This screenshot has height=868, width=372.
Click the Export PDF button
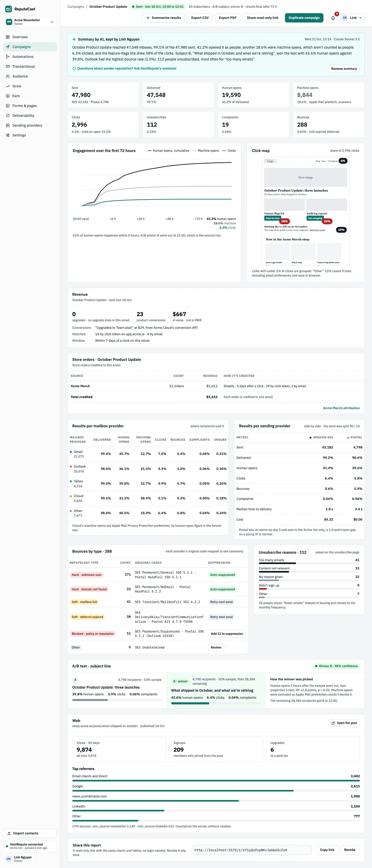tap(228, 18)
